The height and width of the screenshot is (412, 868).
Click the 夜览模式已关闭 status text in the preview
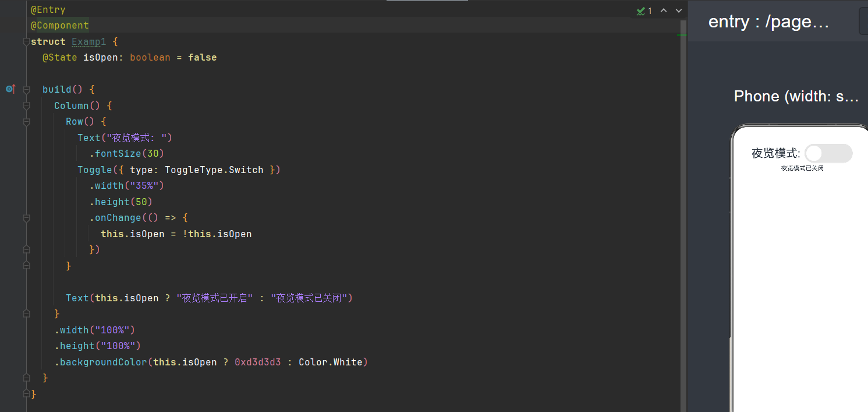802,168
